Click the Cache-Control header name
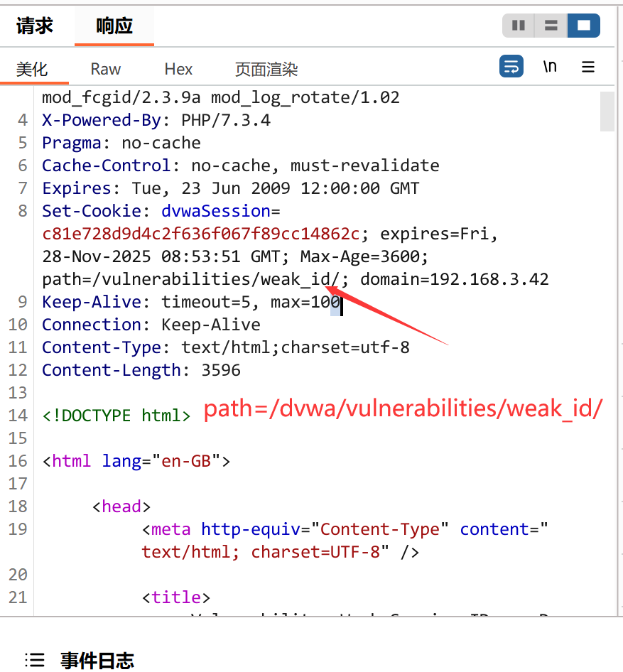This screenshot has height=672, width=623. 107,166
